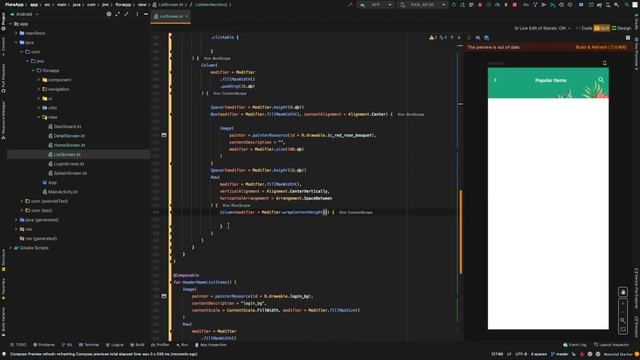Viewport: 640px width, 360px height.
Task: Expand the manifests folder
Action: coord(16,33)
